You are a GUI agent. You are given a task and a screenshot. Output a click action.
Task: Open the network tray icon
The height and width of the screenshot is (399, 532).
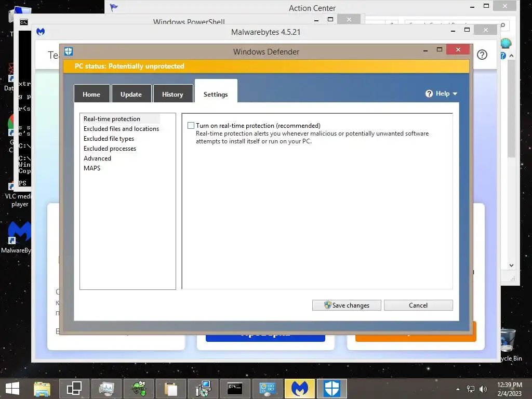(471, 389)
